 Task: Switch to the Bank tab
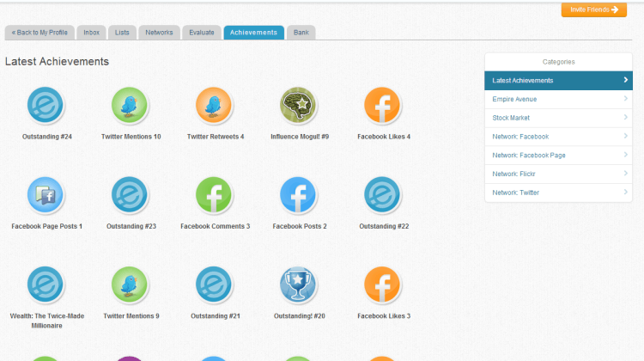point(301,33)
